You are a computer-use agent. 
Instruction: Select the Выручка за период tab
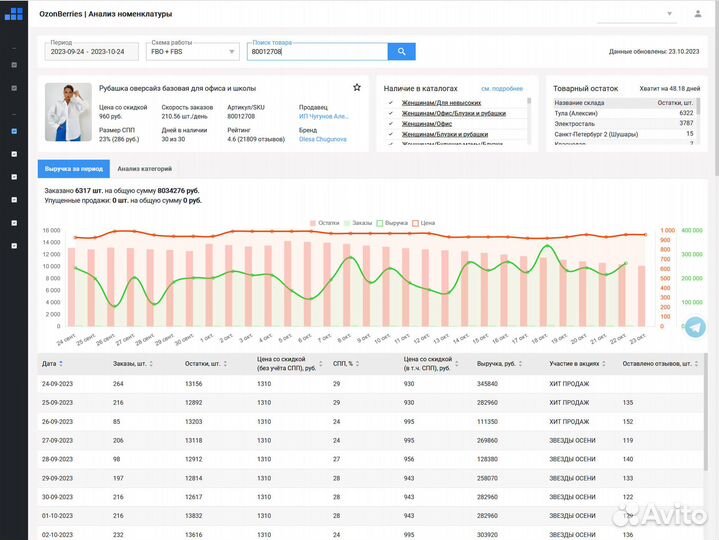pyautogui.click(x=74, y=169)
